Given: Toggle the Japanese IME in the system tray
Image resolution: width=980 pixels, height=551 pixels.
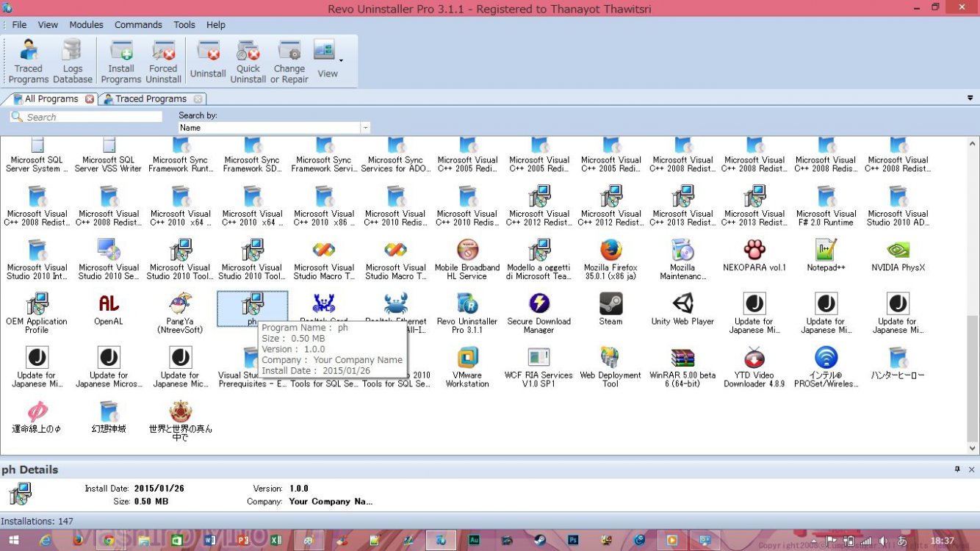Looking at the screenshot, I should 902,541.
